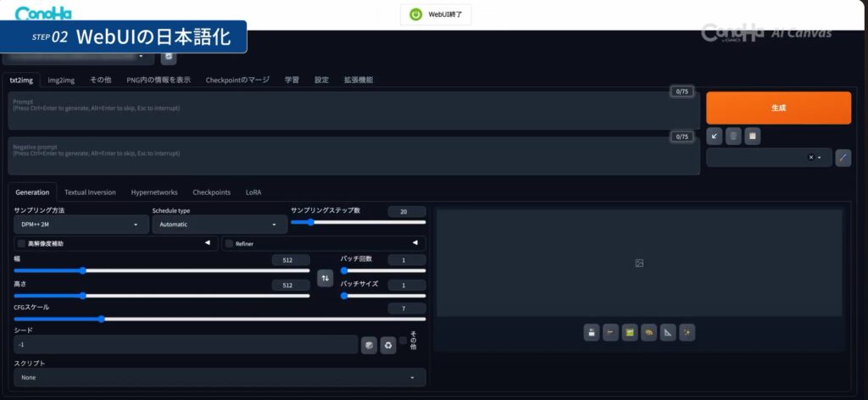Select the Checkpoints sub-tab
This screenshot has height=400, width=868.
(x=211, y=192)
